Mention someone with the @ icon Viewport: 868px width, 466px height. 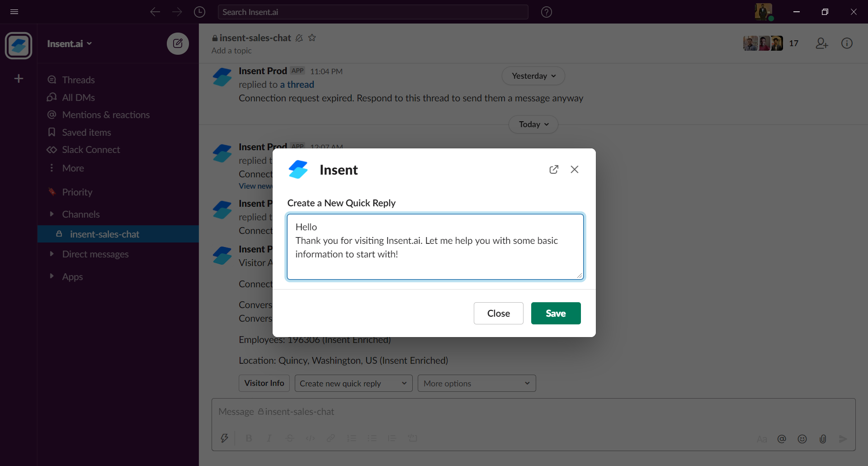click(x=782, y=439)
